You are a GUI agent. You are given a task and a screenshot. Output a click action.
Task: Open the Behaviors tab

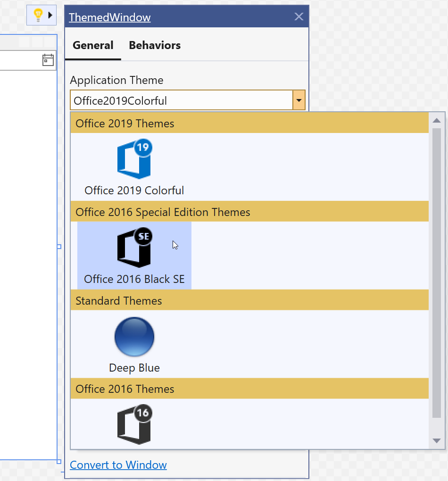tap(155, 45)
